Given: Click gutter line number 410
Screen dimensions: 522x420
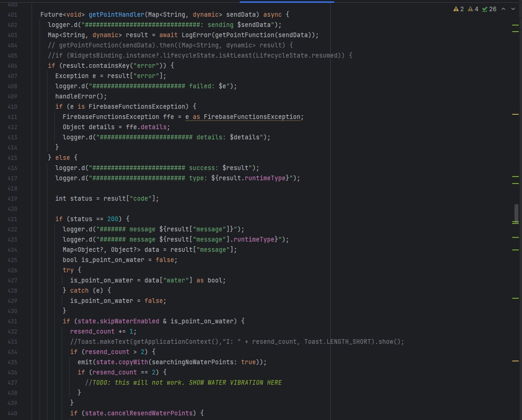Looking at the screenshot, I should tap(13, 106).
